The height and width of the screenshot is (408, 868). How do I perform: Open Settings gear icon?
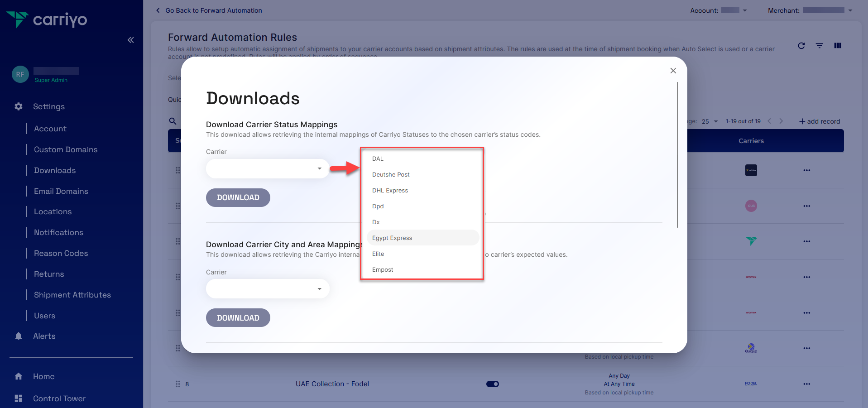click(x=19, y=106)
